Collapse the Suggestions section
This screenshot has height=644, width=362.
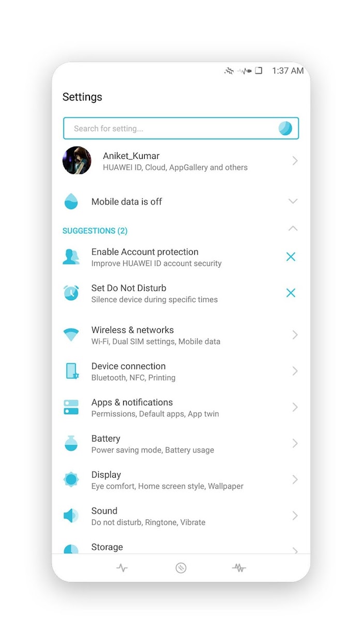coord(293,228)
